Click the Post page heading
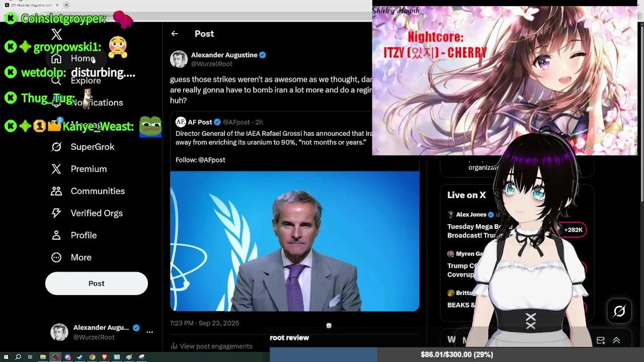 pos(204,34)
